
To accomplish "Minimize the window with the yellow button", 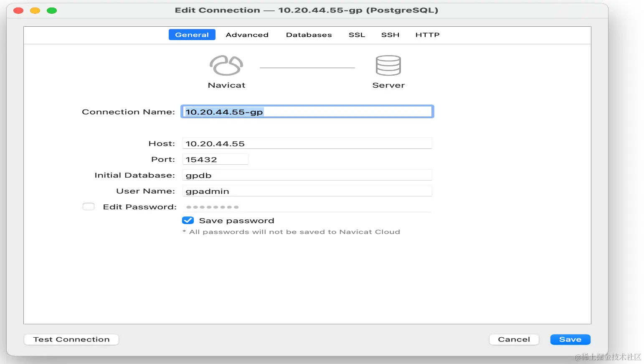I will click(x=35, y=10).
